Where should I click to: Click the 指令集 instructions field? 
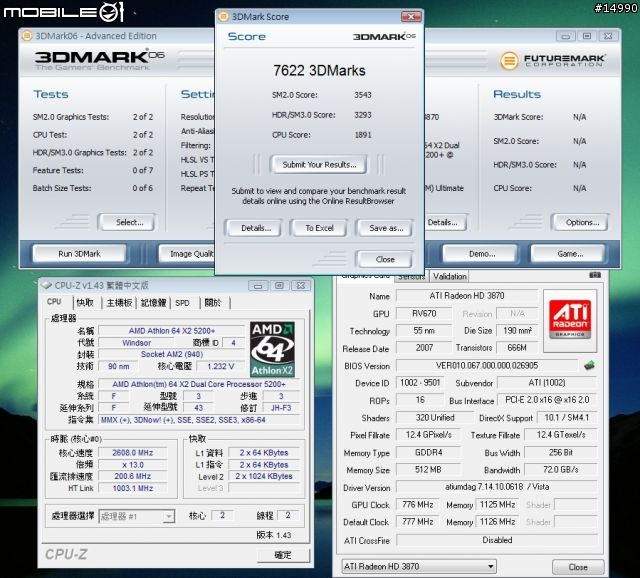click(200, 420)
